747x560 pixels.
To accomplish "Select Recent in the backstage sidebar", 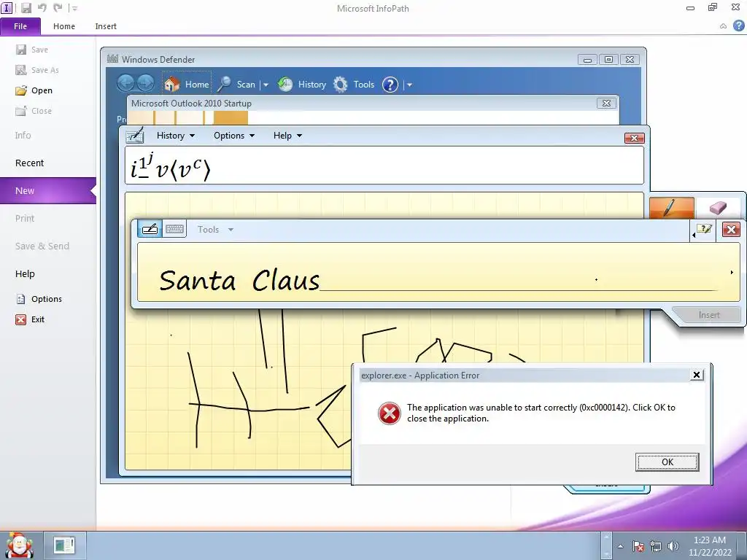I will (29, 163).
